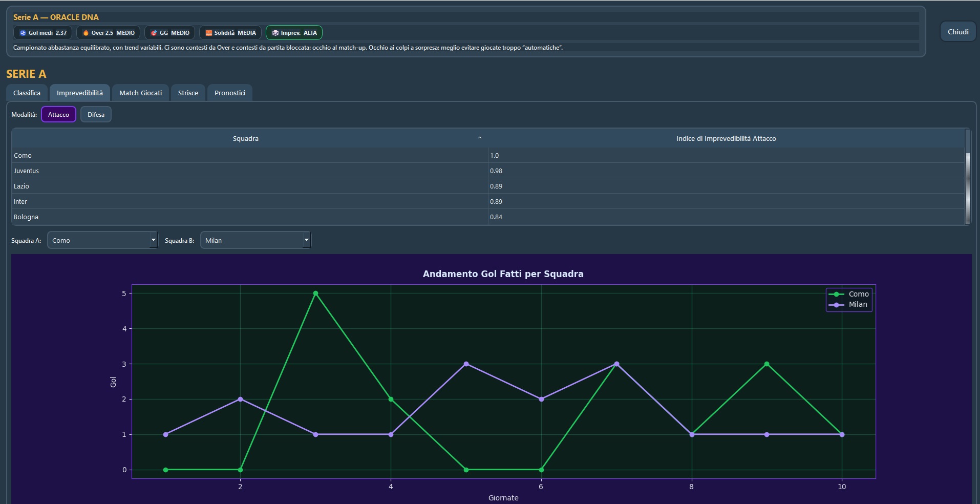980x504 pixels.
Task: Click the soccer ball icon on Gol medi badge
Action: point(23,32)
